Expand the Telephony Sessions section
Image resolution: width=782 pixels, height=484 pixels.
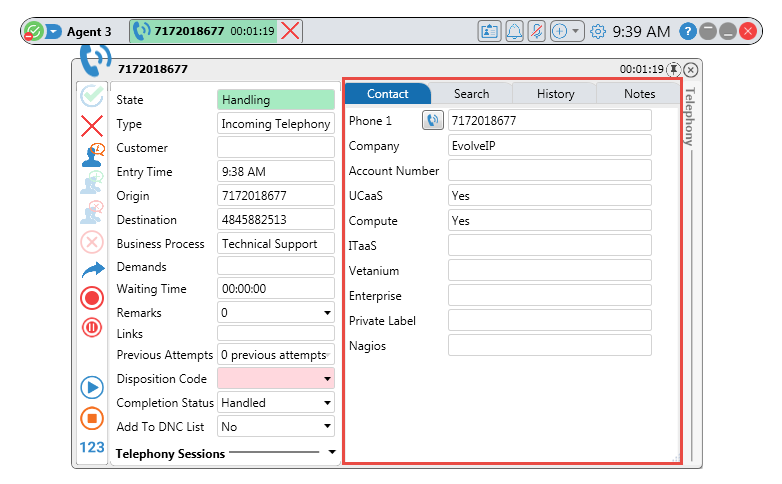pos(331,453)
